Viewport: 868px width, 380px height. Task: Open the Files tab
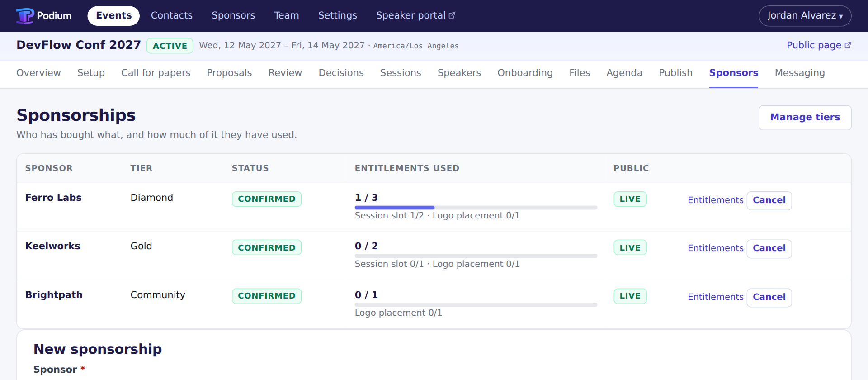580,73
